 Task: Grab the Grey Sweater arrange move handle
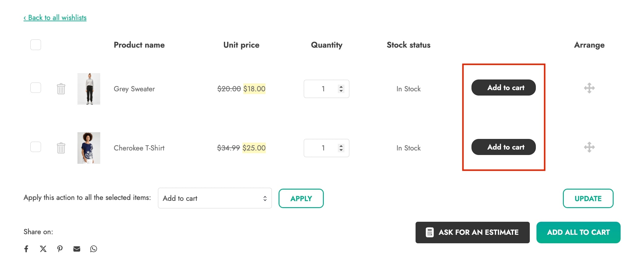[589, 88]
